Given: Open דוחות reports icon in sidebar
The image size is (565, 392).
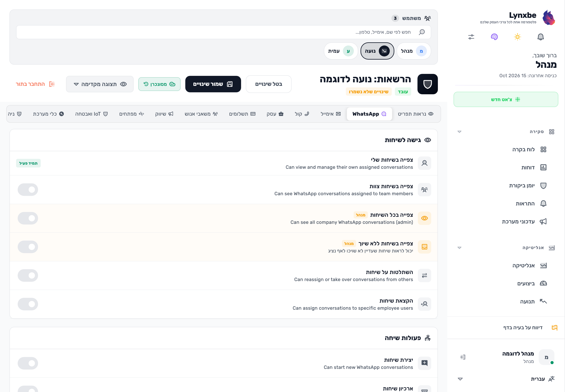Looking at the screenshot, I should [x=543, y=168].
